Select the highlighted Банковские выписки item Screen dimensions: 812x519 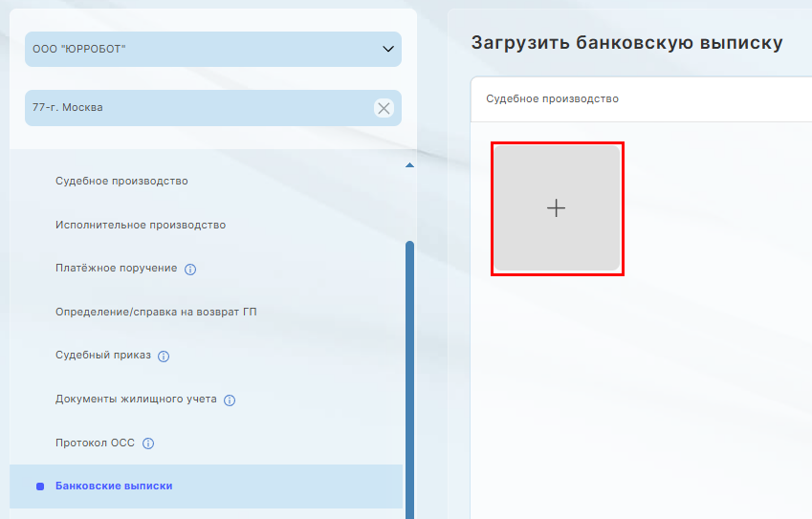[114, 486]
